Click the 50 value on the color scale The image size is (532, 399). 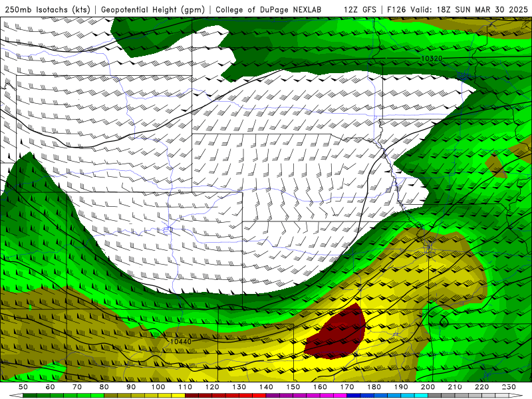(23, 387)
